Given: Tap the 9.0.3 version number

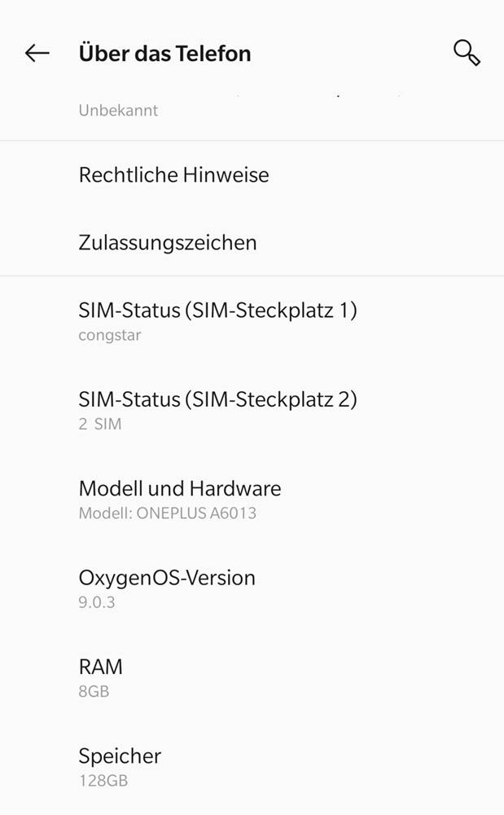Looking at the screenshot, I should click(x=96, y=602).
